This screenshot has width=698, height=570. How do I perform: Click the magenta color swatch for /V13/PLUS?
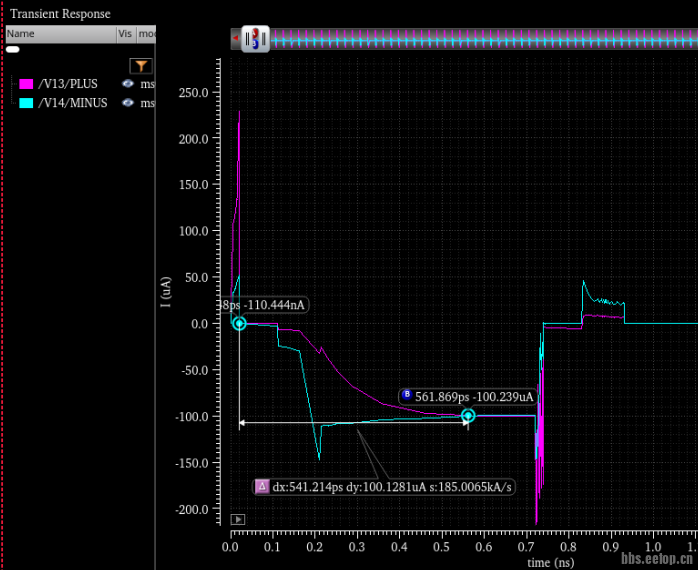coord(27,84)
